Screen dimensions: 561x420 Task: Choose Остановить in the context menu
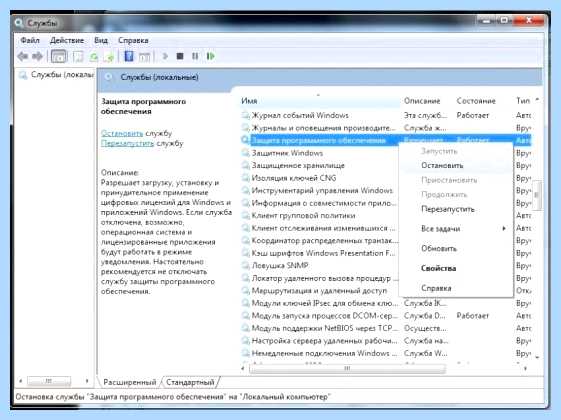click(x=455, y=165)
